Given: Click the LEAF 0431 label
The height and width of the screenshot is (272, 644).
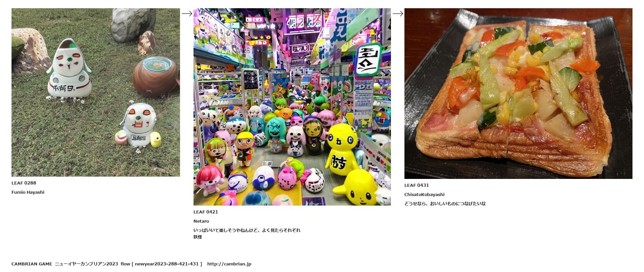Looking at the screenshot, I should point(417,185).
